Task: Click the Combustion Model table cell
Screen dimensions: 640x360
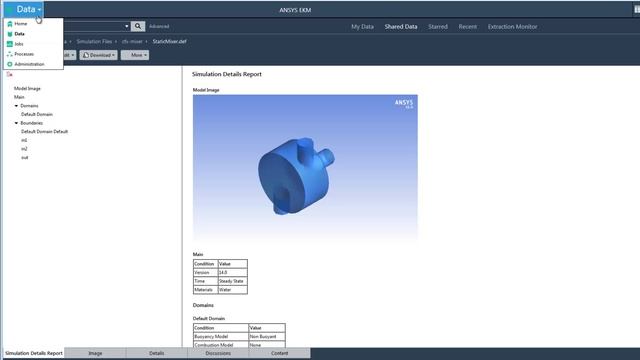Action: tap(221, 345)
